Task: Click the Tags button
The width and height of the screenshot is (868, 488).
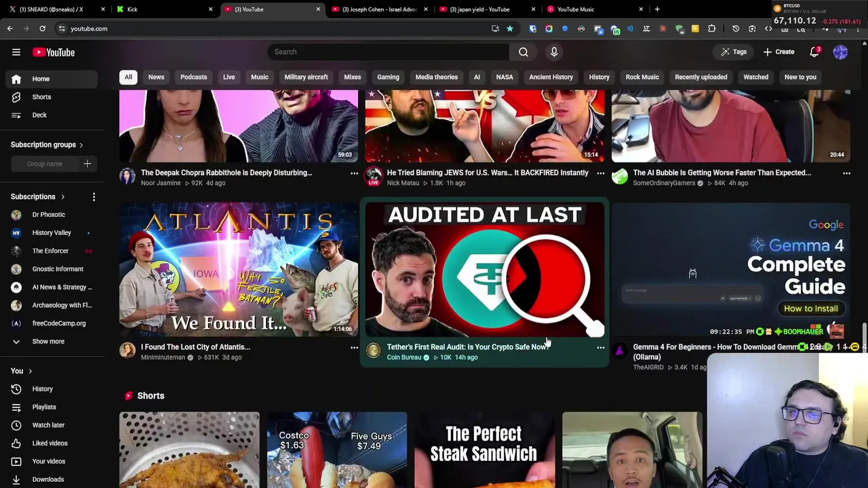Action: 734,52
